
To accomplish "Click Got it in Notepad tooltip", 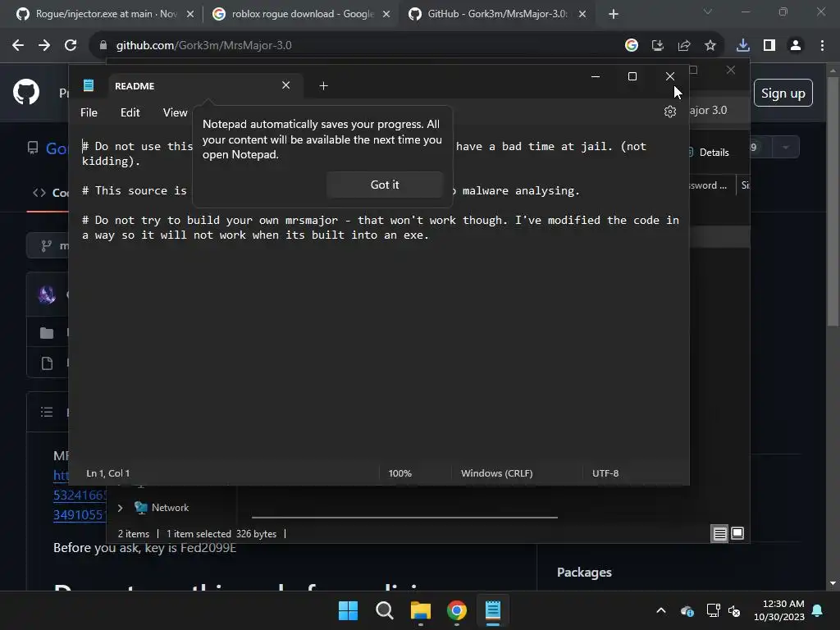I will (385, 185).
